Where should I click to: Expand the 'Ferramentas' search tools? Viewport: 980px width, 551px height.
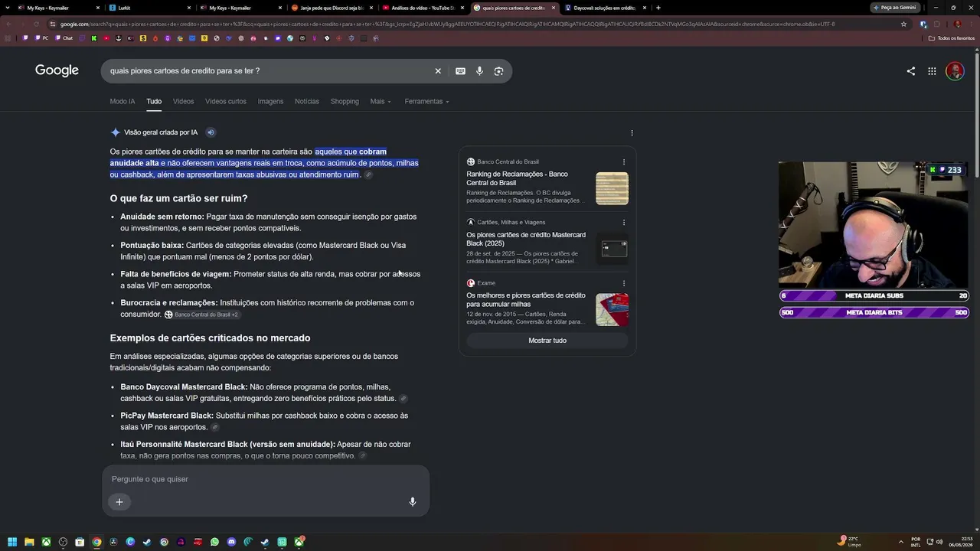(426, 102)
